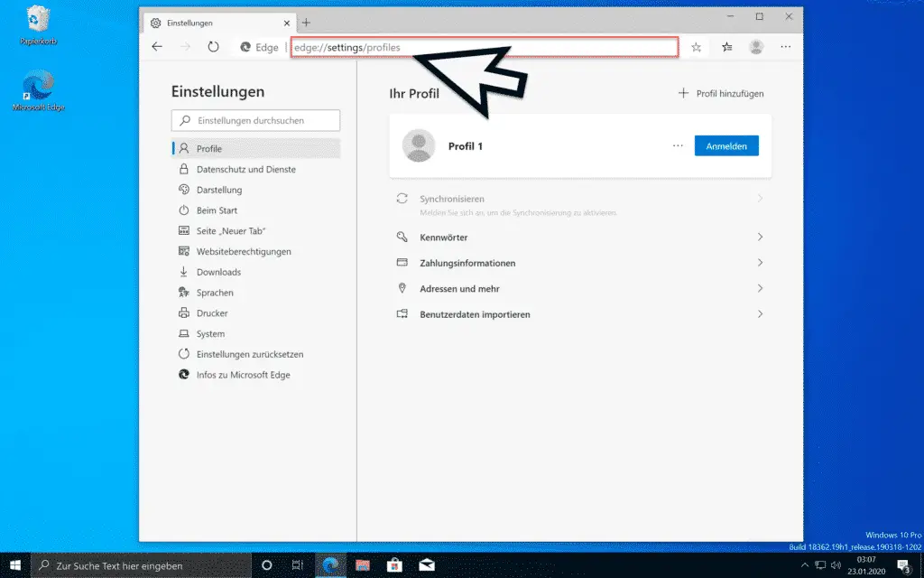Click Profil hinzufügen link
The width and height of the screenshot is (924, 578).
721,93
